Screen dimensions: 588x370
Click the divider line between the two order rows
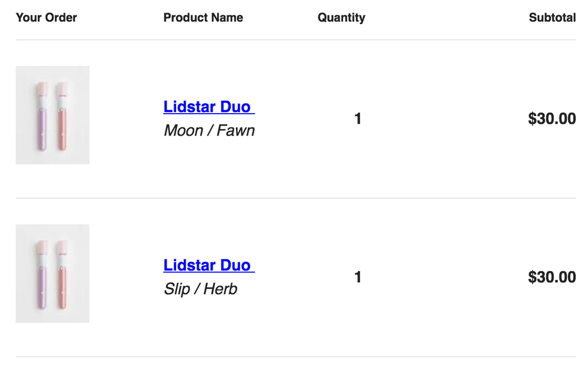pyautogui.click(x=295, y=199)
